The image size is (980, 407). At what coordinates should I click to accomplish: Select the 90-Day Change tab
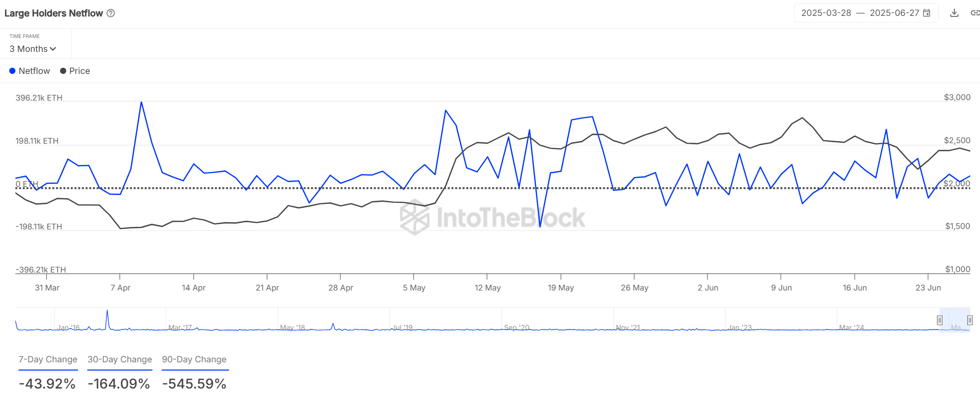pyautogui.click(x=194, y=359)
